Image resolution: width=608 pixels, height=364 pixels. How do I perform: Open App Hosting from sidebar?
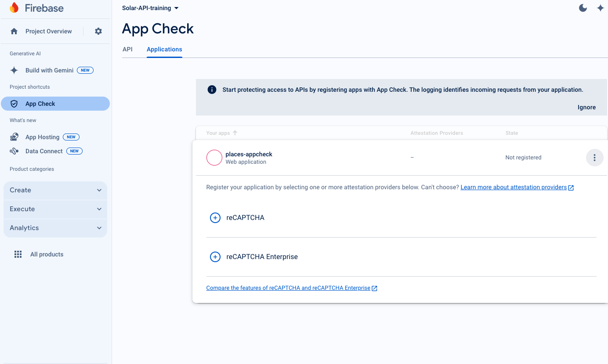click(x=42, y=137)
